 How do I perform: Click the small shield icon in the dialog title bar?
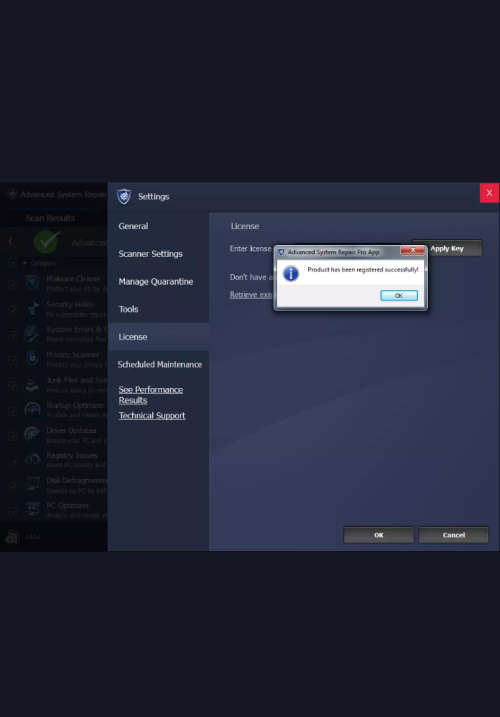point(281,252)
